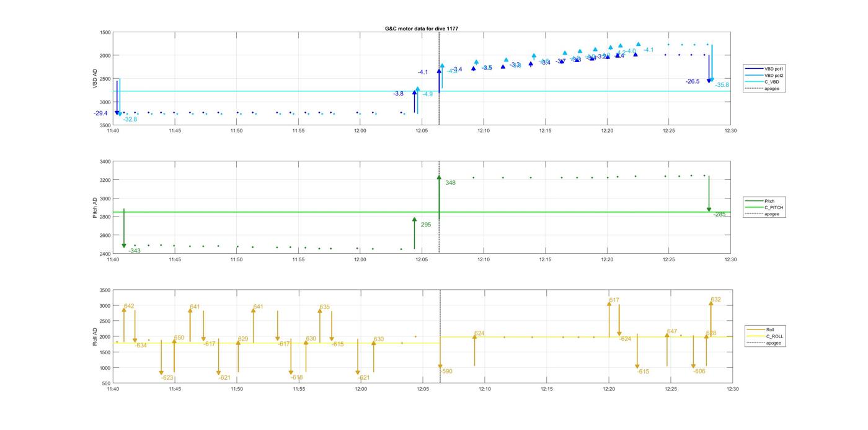Click the "3200" tick on Pitch axis
The width and height of the screenshot is (868, 430).
(105, 181)
